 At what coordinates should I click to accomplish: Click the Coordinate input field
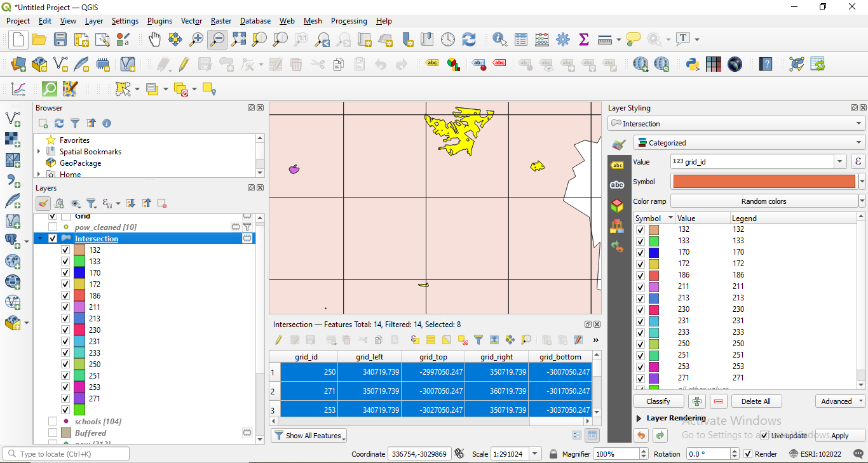pyautogui.click(x=420, y=454)
